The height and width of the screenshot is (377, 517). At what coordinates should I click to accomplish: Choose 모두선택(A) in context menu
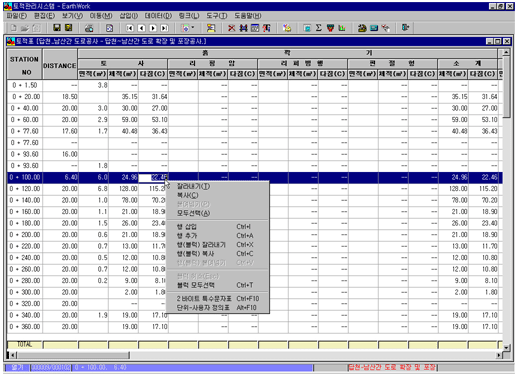[217, 213]
